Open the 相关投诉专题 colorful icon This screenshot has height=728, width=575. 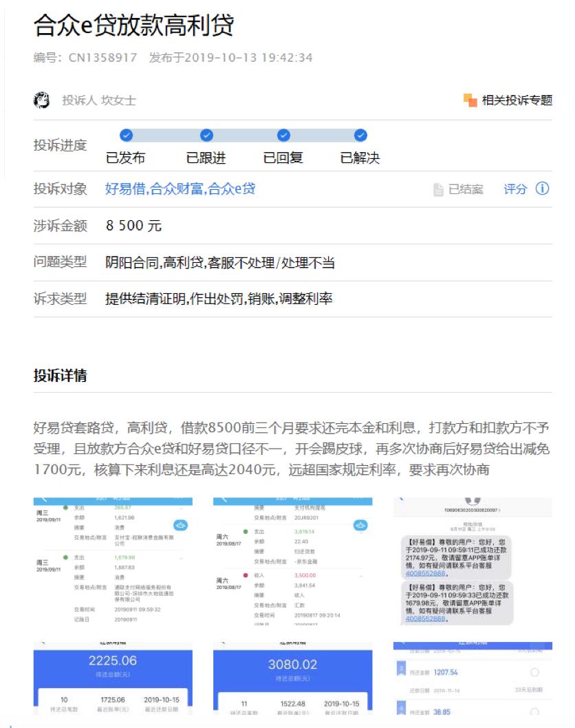click(x=471, y=100)
